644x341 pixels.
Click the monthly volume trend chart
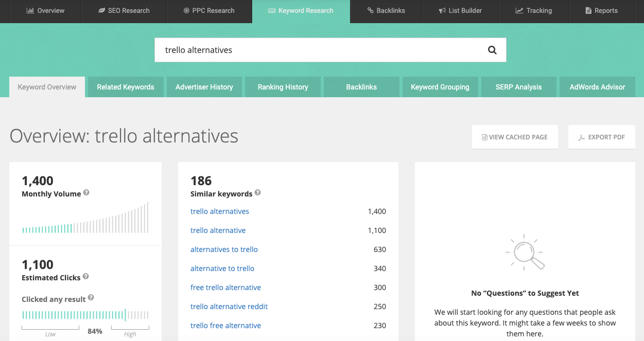click(85, 218)
